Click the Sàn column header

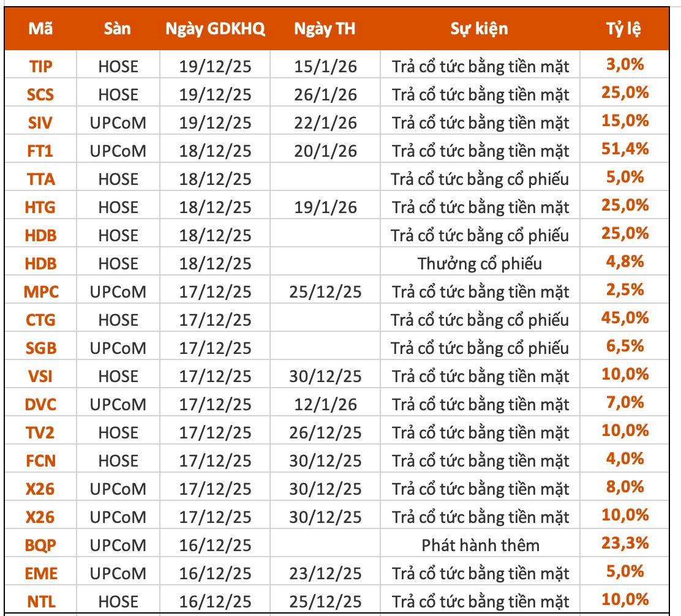pos(118,29)
